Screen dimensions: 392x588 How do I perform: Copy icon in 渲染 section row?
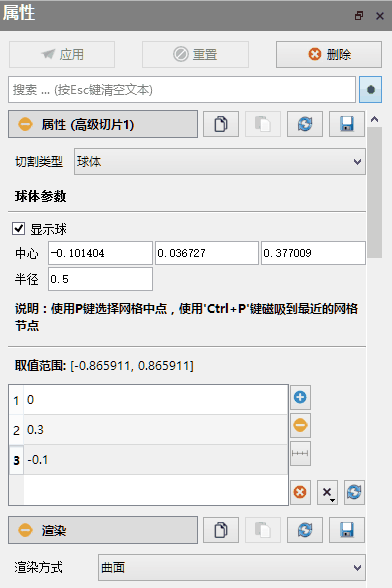(221, 530)
